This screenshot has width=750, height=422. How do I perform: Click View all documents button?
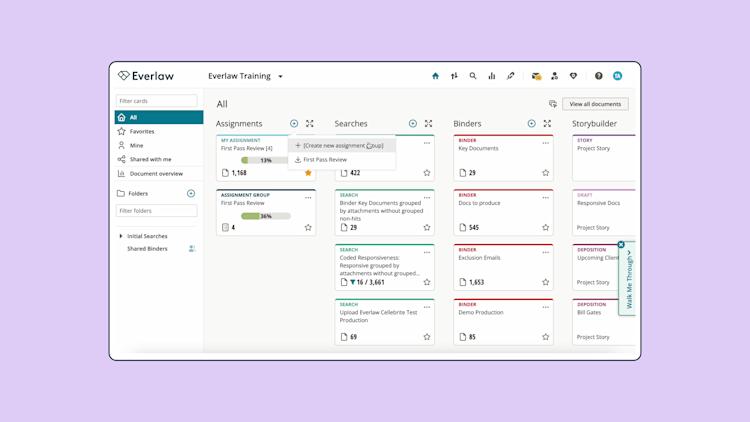[x=595, y=104]
